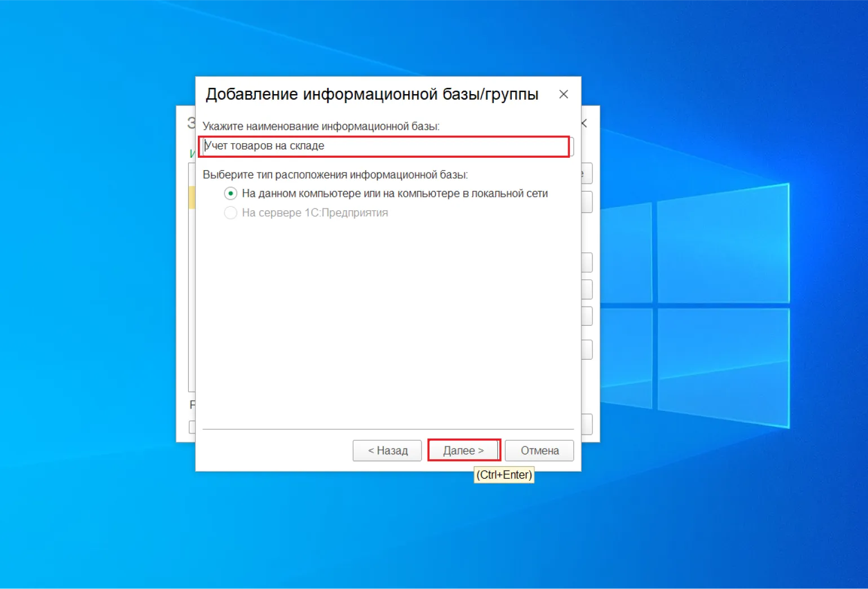Click the dialog title Добавление информационной базы/группы
868x589 pixels.
[372, 94]
